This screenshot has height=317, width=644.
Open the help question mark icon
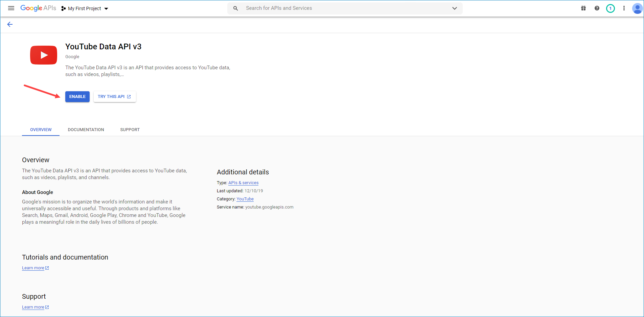(597, 8)
